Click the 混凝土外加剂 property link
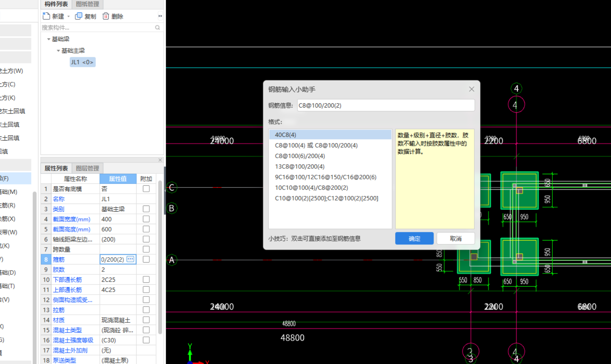This screenshot has height=364, width=611. pos(70,350)
